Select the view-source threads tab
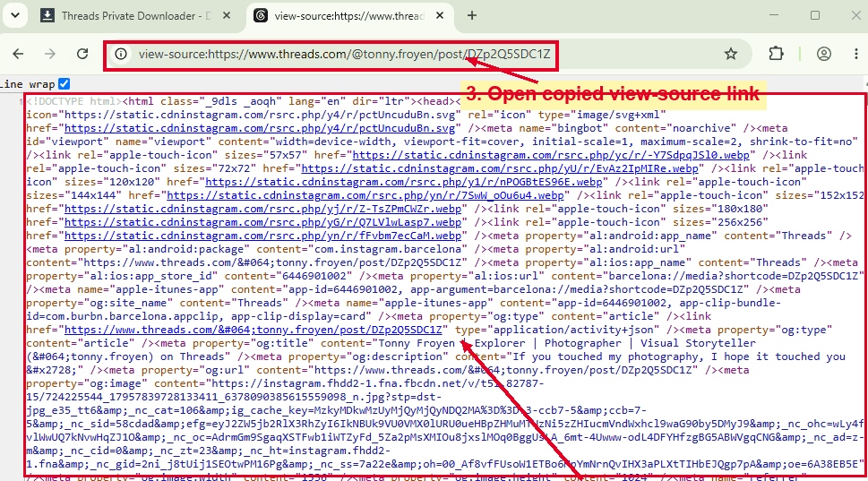 coord(350,15)
